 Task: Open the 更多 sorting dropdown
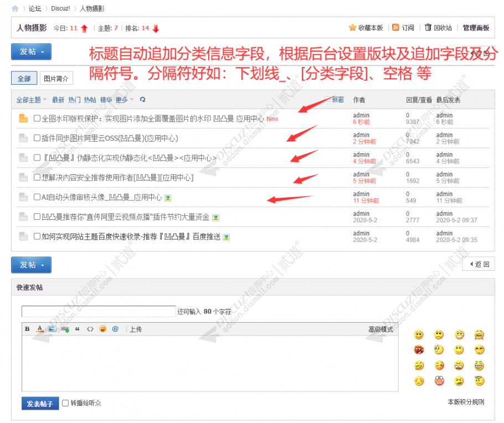coord(122,100)
